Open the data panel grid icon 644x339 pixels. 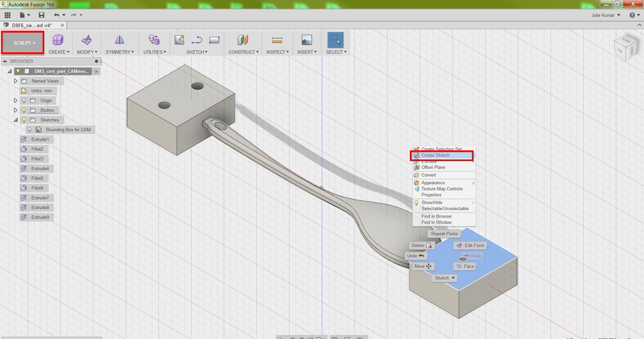(7, 15)
